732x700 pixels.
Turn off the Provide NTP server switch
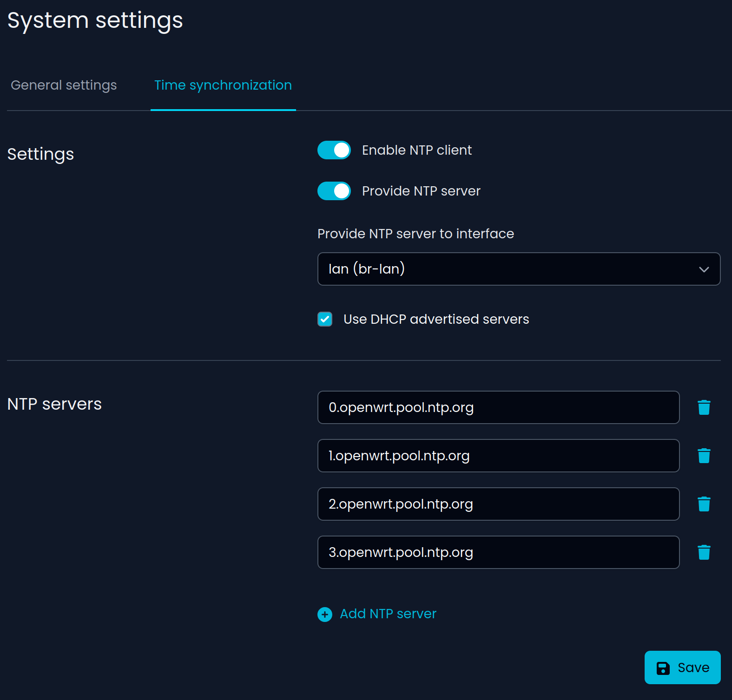tap(334, 191)
